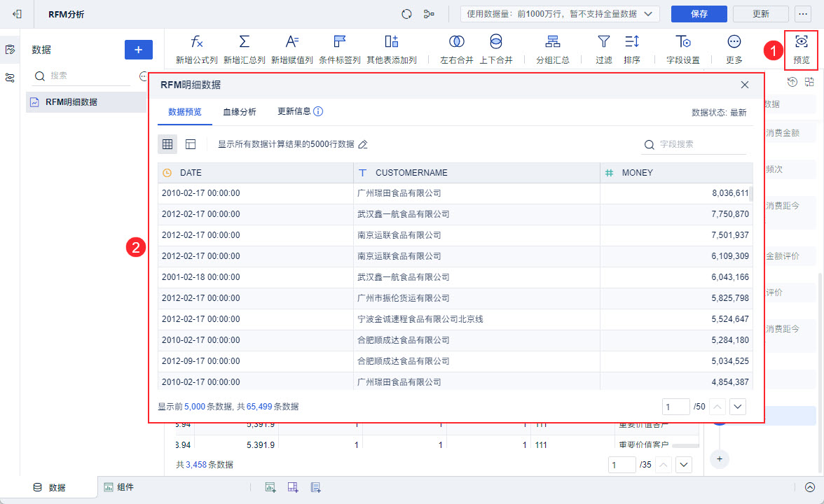Open the 字段设置 field settings tool
Image resolution: width=824 pixels, height=504 pixels.
[x=682, y=42]
